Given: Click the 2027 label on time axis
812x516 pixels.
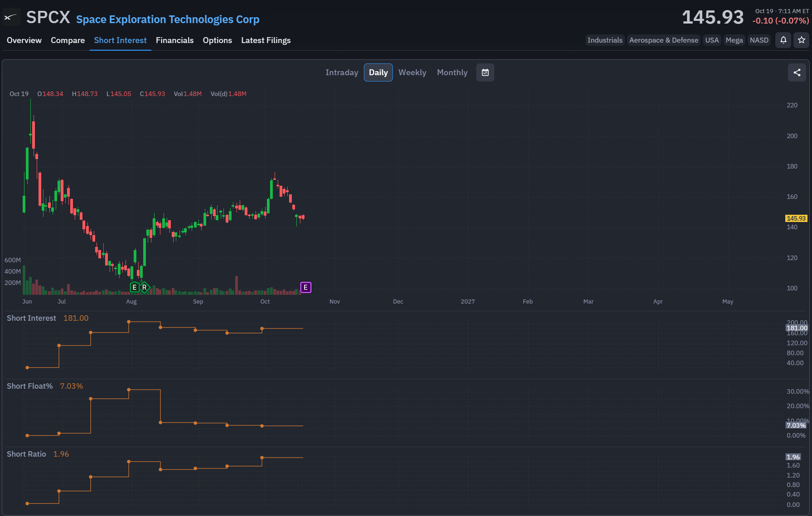Looking at the screenshot, I should (x=468, y=301).
